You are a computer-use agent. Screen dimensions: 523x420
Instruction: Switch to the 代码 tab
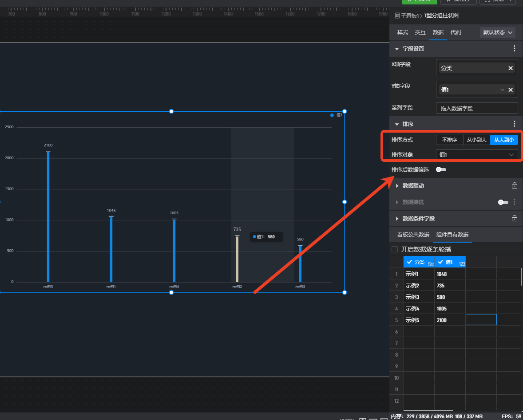pyautogui.click(x=456, y=32)
